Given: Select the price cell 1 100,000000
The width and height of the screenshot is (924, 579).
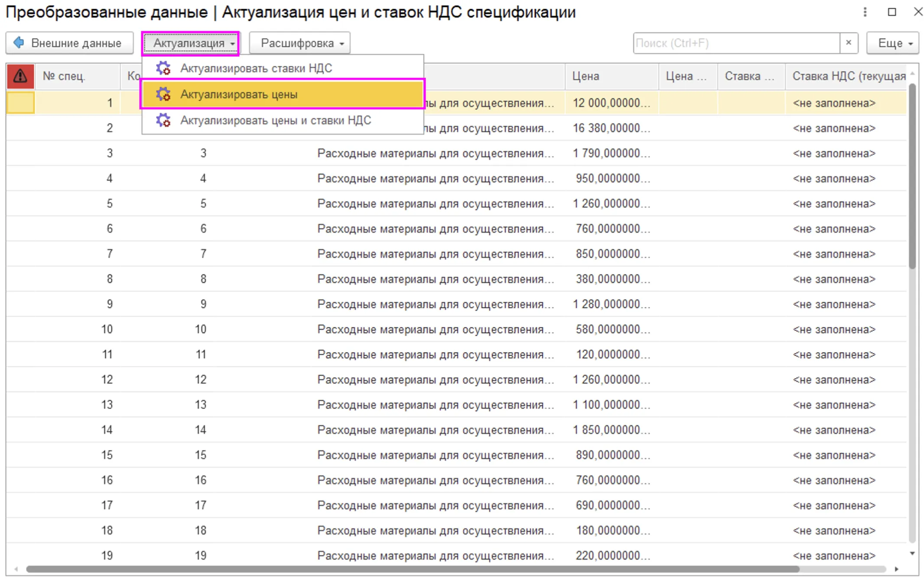Looking at the screenshot, I should tap(612, 405).
